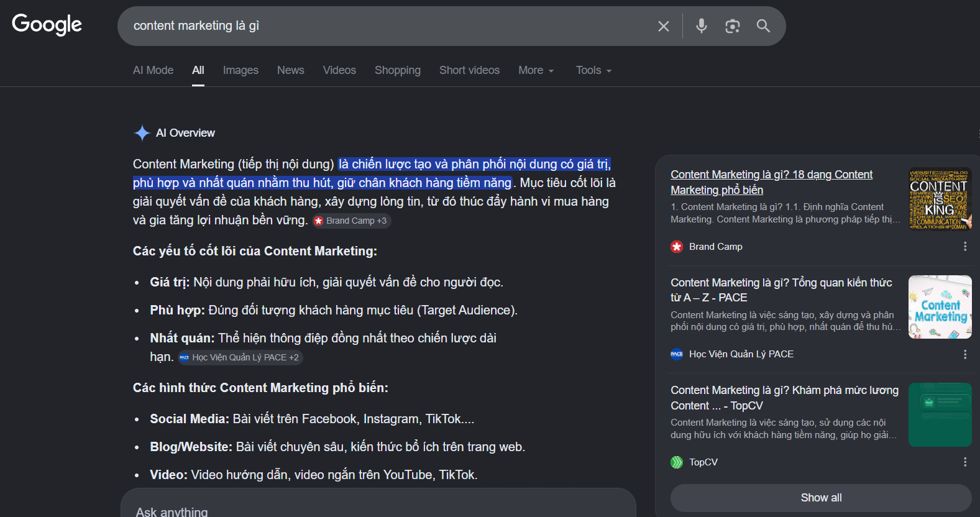Click the Google logo
The width and height of the screenshot is (980, 517).
click(x=47, y=25)
